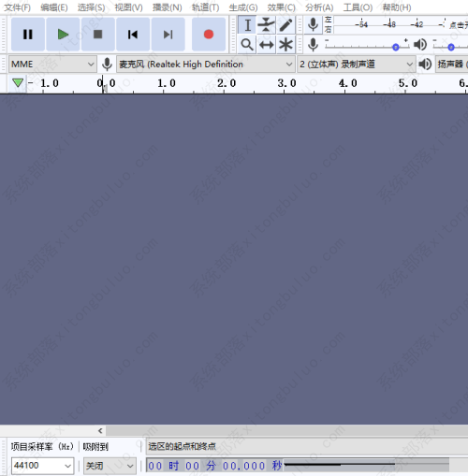468x476 pixels.
Task: Click the recording level meter scale
Action: 401,25
